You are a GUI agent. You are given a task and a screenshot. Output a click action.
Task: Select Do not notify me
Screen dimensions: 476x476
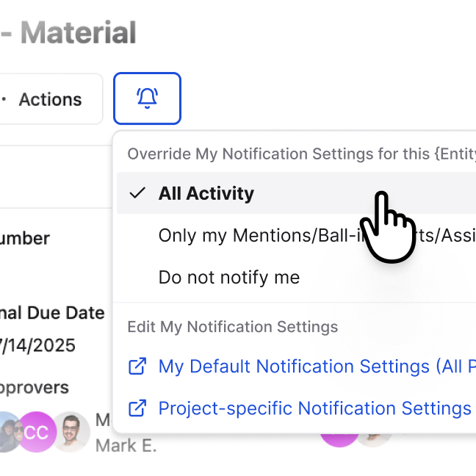229,278
